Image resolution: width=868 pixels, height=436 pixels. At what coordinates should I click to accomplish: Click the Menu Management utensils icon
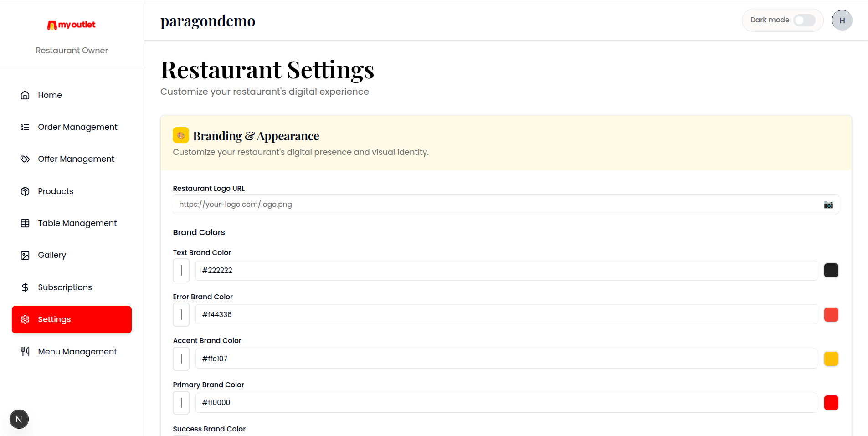coord(25,352)
